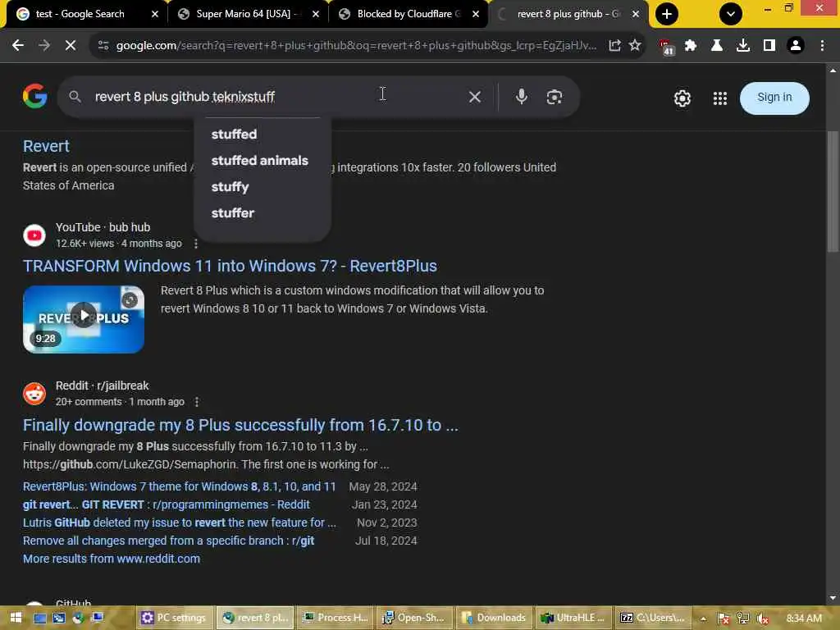
Task: Stop page loading with X button
Action: click(71, 46)
